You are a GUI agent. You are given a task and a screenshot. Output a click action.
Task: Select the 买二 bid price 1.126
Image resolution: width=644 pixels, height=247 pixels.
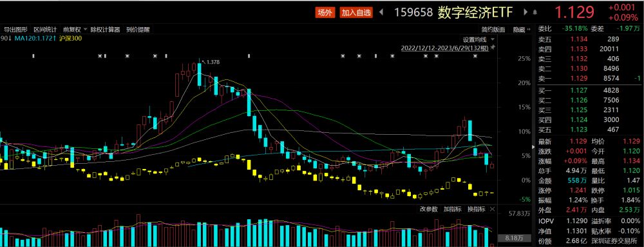[x=580, y=100]
